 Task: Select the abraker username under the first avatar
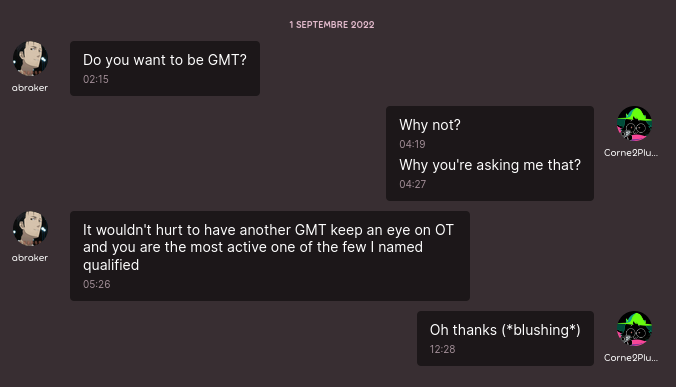(x=30, y=87)
